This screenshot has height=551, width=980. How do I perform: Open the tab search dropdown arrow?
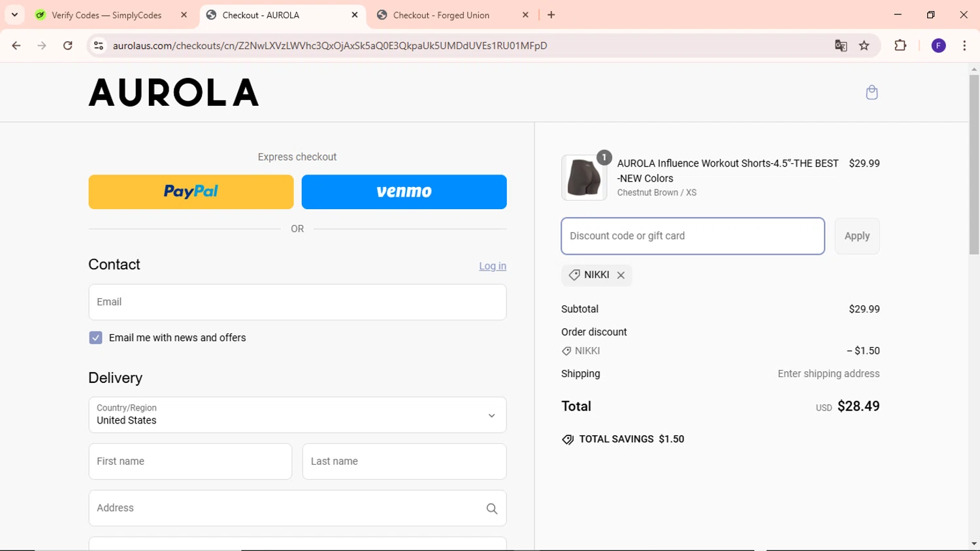click(x=14, y=15)
